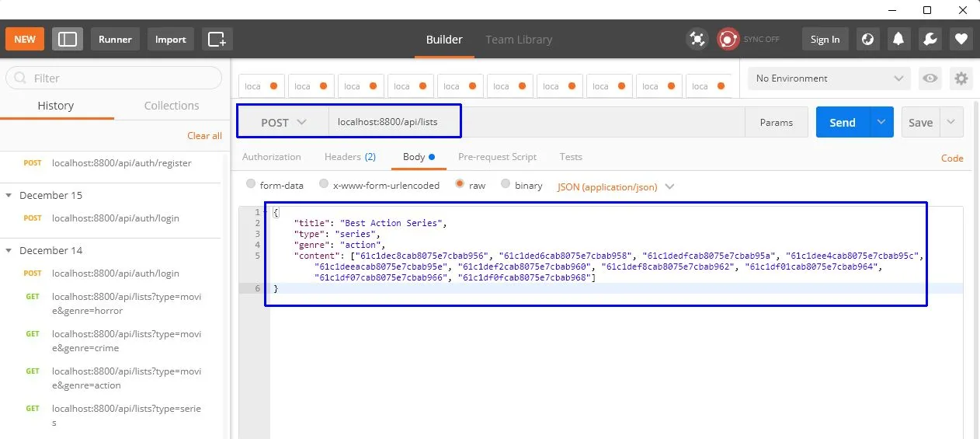
Task: Click the heart icon
Action: tap(961, 40)
